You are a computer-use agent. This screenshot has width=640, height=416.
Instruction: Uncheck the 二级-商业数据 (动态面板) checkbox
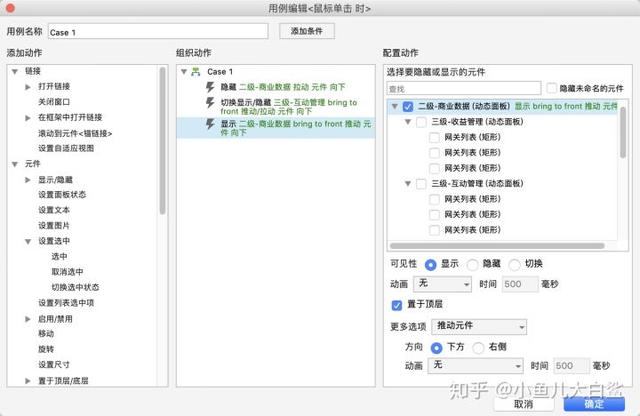click(x=407, y=106)
